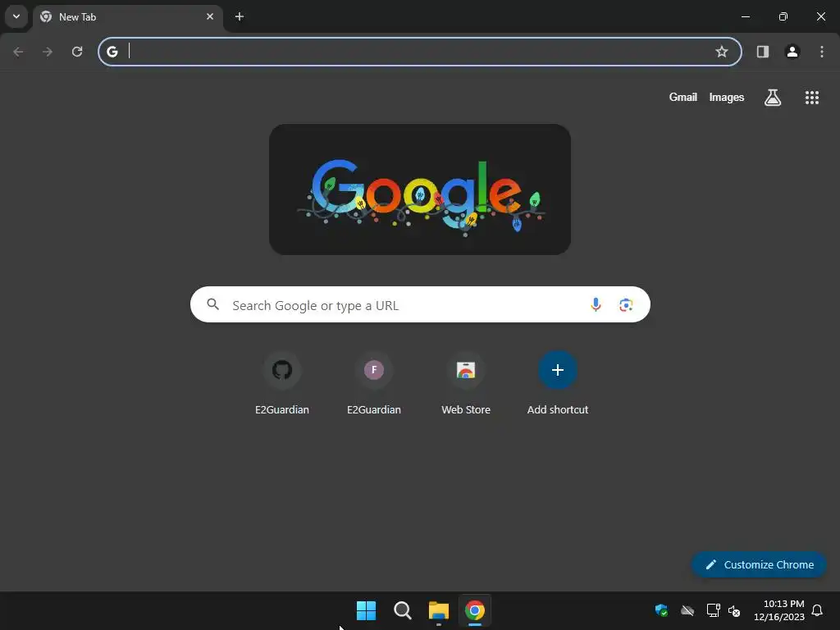Go forward to the next page
The image size is (840, 630).
point(48,52)
